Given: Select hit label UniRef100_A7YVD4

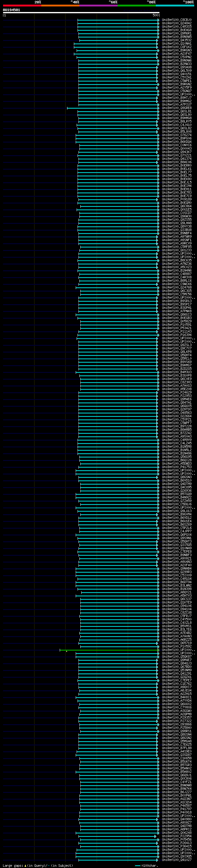Looking at the screenshot, I should [176, 700].
